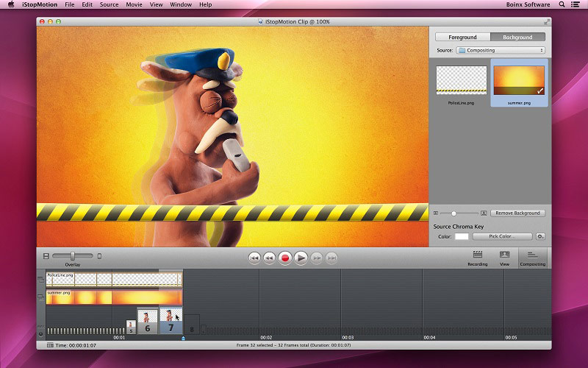
Task: Open the View panel icon
Action: pyautogui.click(x=504, y=258)
